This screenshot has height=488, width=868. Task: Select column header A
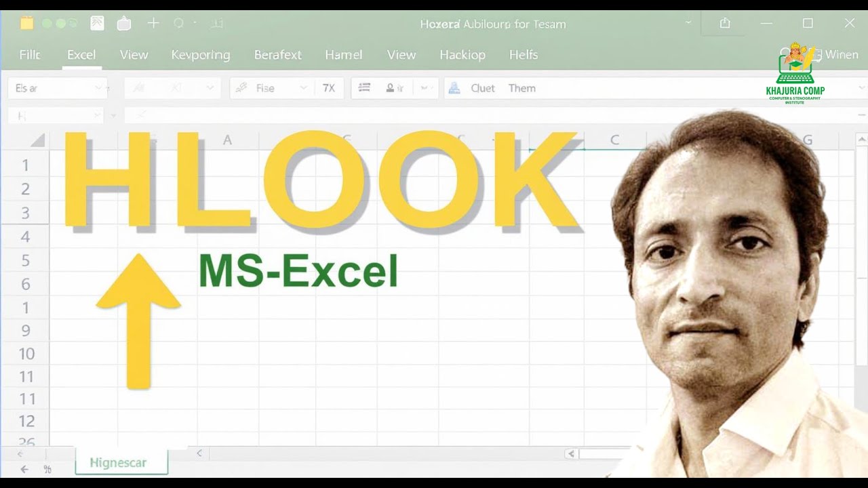click(227, 140)
